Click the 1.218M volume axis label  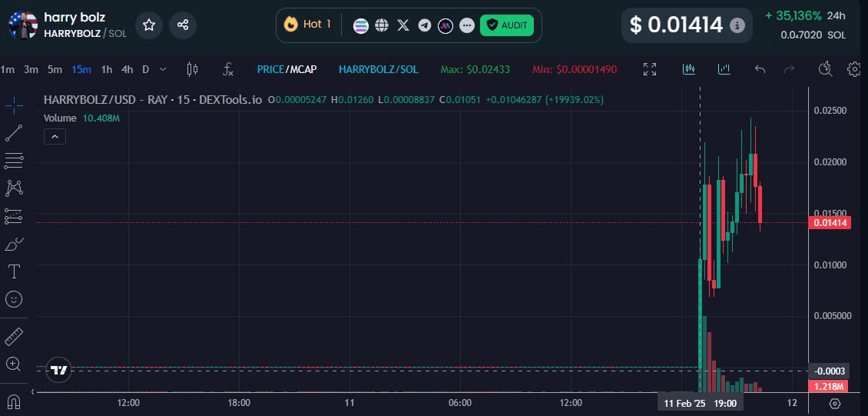(828, 387)
